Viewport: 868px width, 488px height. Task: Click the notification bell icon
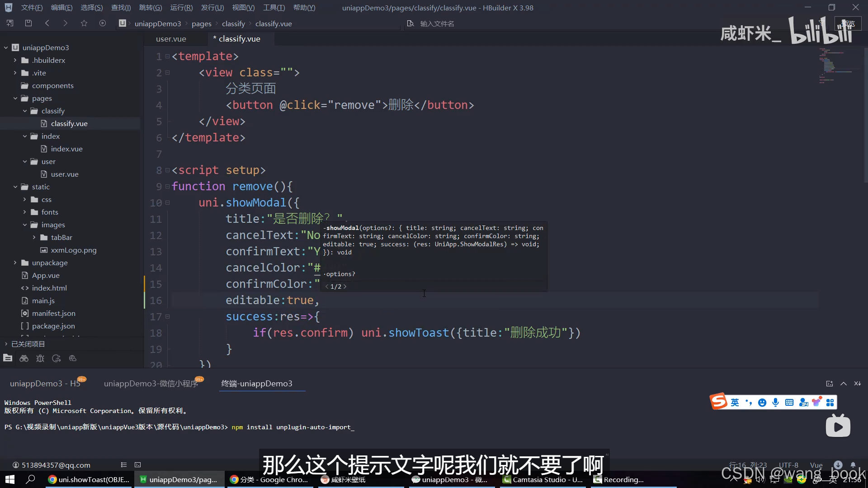click(x=853, y=465)
